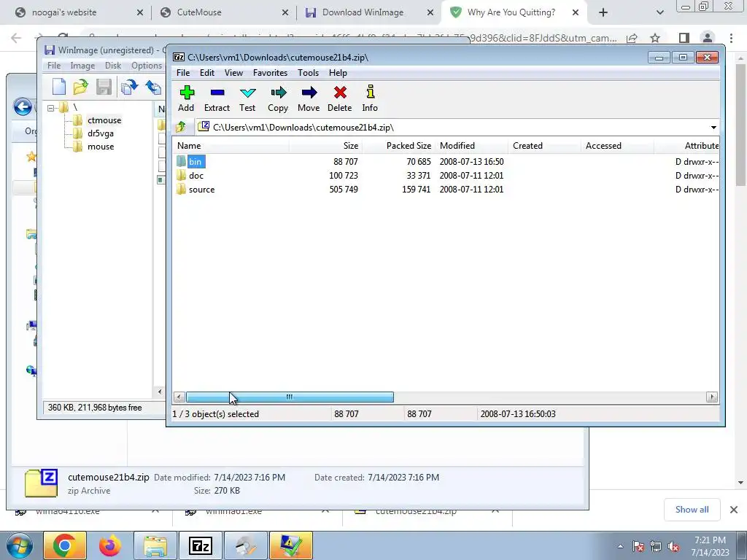This screenshot has height=560, width=747.
Task: Click 7-Zip scroll right arrow
Action: [x=712, y=397]
